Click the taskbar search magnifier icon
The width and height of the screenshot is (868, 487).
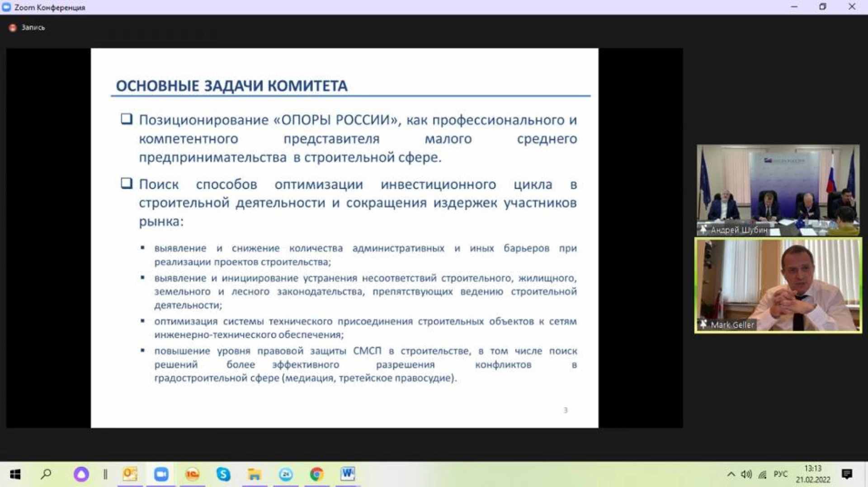click(x=46, y=474)
